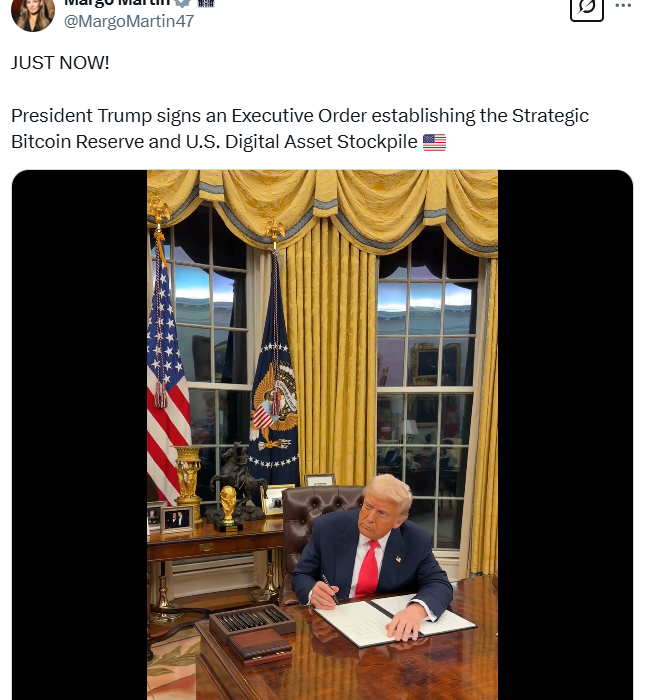Image resolution: width=650 pixels, height=700 pixels.
Task: Click the left black letterbox of video
Action: point(79,435)
